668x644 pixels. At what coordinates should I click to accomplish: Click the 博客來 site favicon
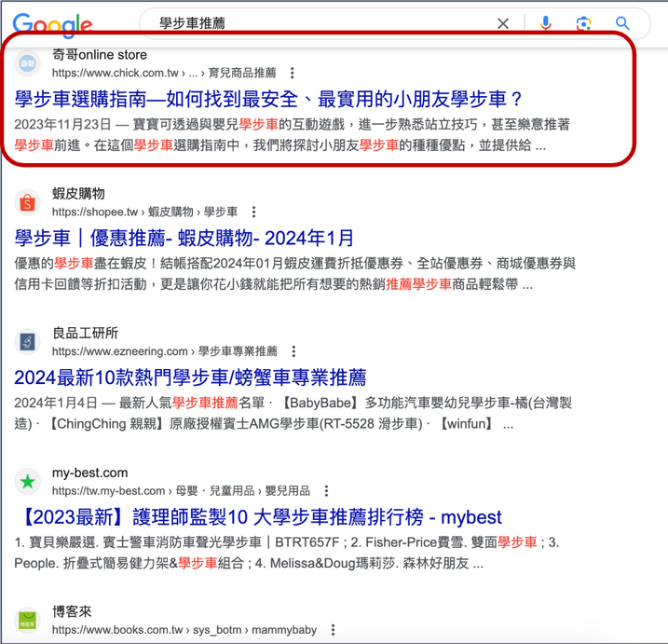[28, 620]
